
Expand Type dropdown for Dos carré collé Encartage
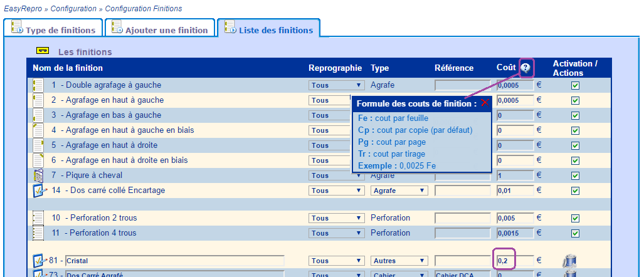(x=399, y=191)
